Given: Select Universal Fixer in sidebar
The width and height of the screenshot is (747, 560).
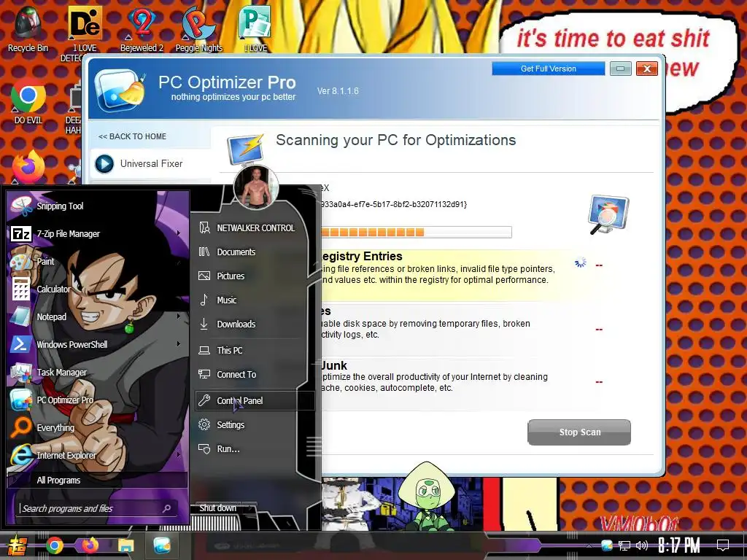Looking at the screenshot, I should tap(150, 163).
